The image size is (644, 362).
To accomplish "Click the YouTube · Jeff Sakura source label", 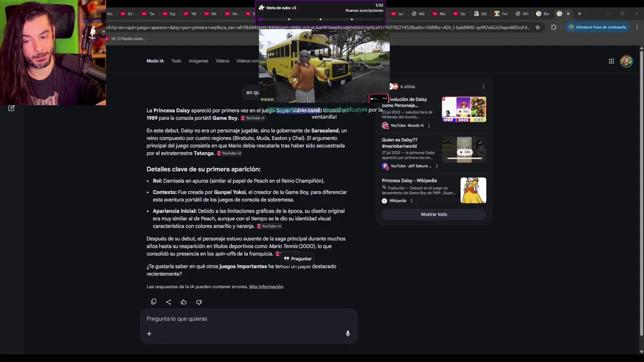I will (x=411, y=166).
